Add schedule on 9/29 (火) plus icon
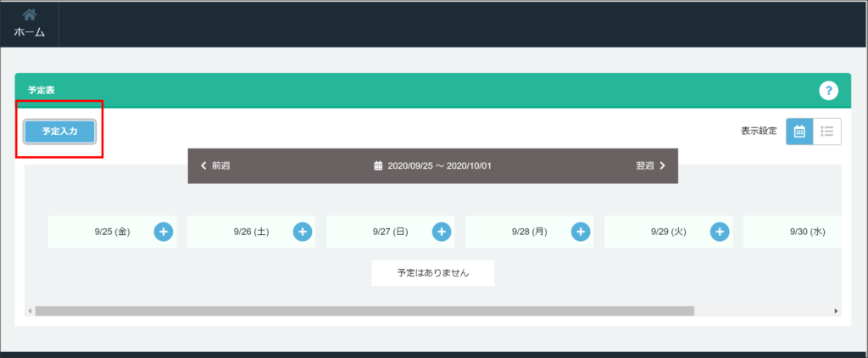The height and width of the screenshot is (358, 868). pos(719,232)
